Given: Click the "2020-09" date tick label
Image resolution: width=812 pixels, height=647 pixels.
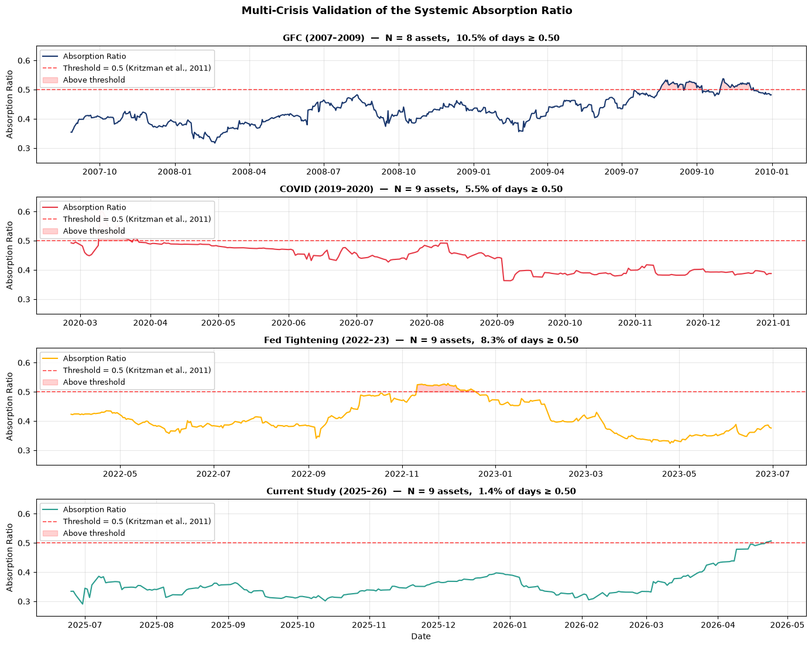Looking at the screenshot, I should (x=497, y=322).
